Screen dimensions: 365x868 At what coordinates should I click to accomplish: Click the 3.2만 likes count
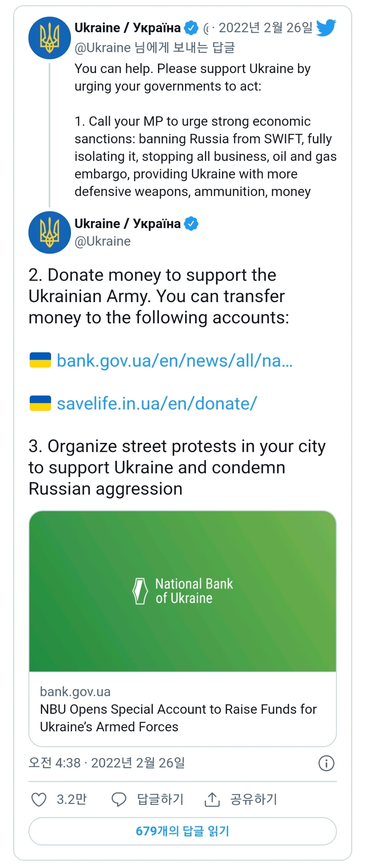[x=71, y=799]
